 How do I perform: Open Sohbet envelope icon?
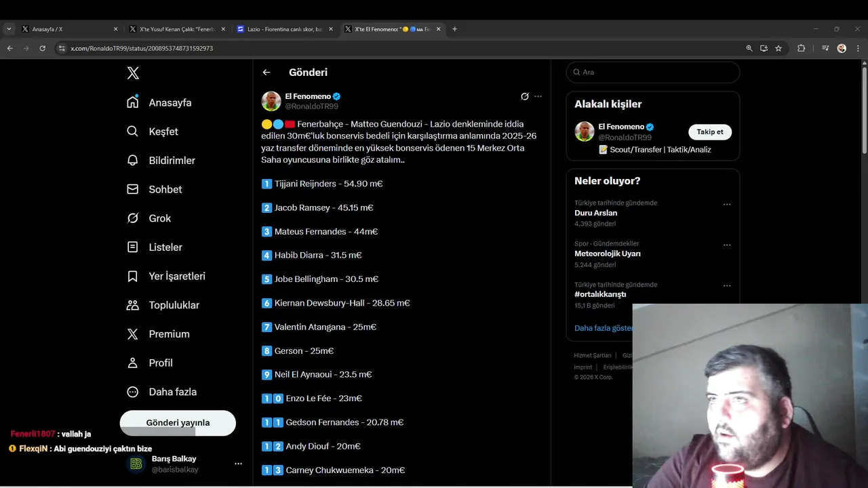click(x=133, y=189)
